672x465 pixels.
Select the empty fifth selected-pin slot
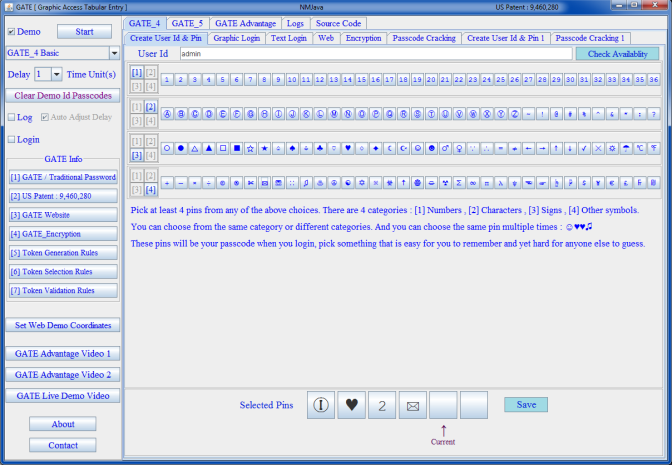443,405
